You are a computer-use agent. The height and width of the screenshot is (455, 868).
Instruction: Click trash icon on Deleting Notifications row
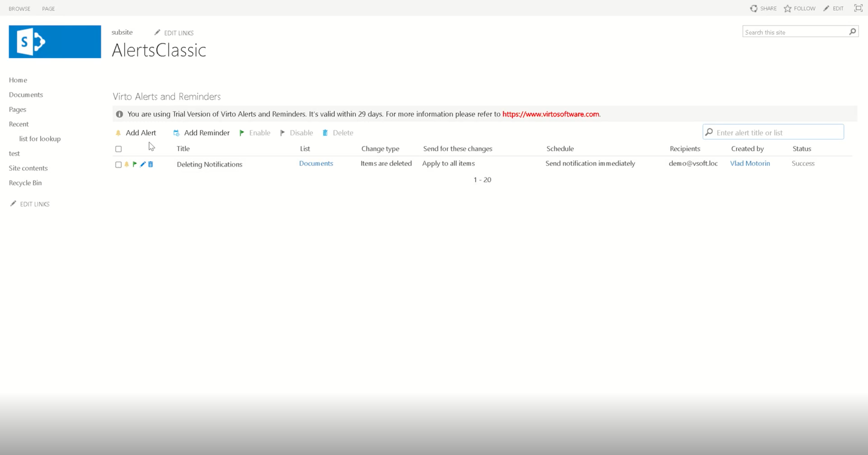[x=151, y=164]
